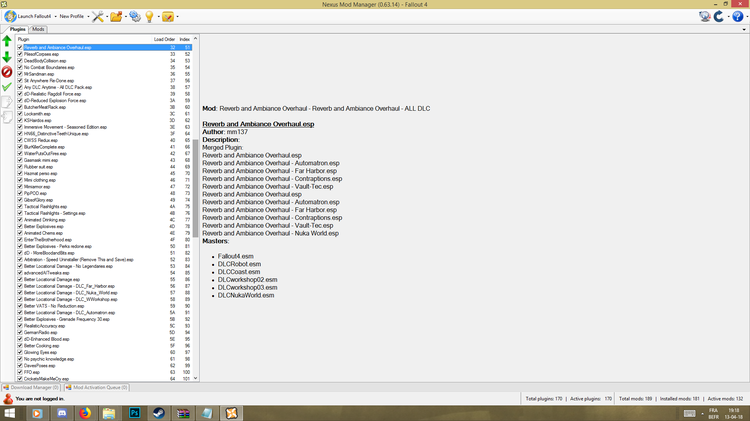This screenshot has height=421, width=750.
Task: Move selected plugin down with green arrow
Action: tap(7, 57)
